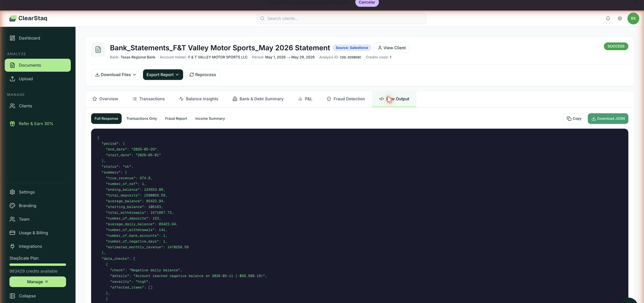Image resolution: width=644 pixels, height=303 pixels.
Task: Show the Fraud Report output
Action: [x=176, y=119]
